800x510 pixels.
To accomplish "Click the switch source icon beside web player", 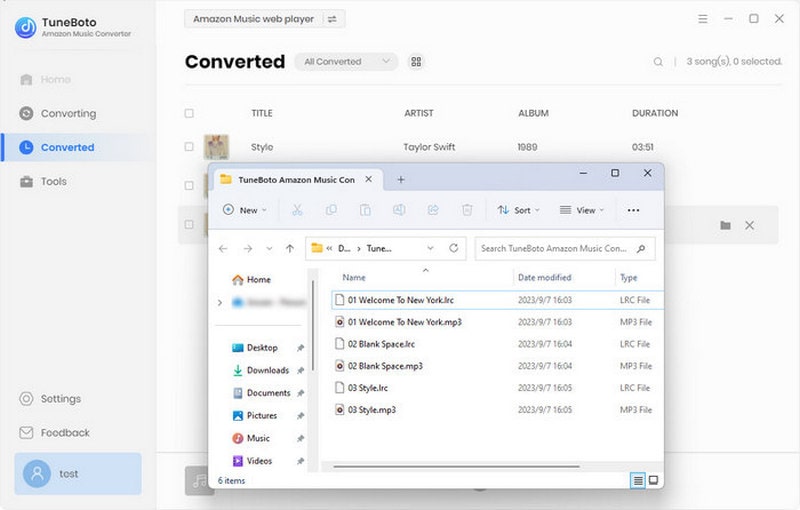I will [x=332, y=19].
